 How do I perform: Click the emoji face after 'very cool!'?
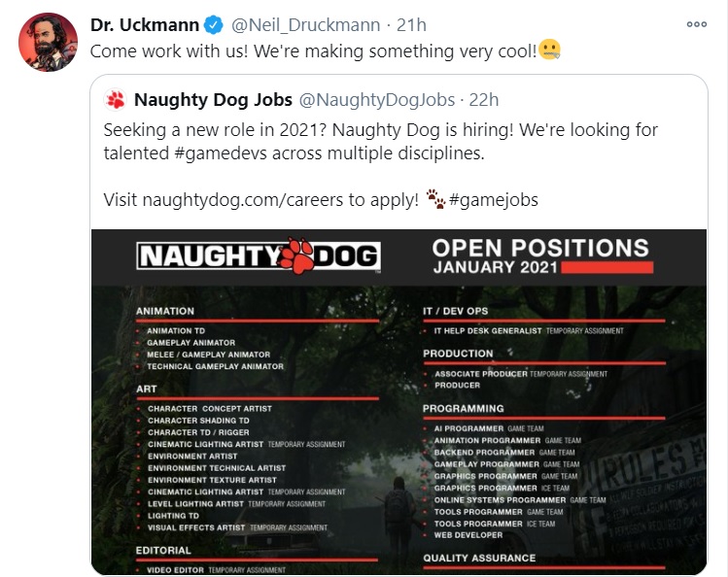549,51
